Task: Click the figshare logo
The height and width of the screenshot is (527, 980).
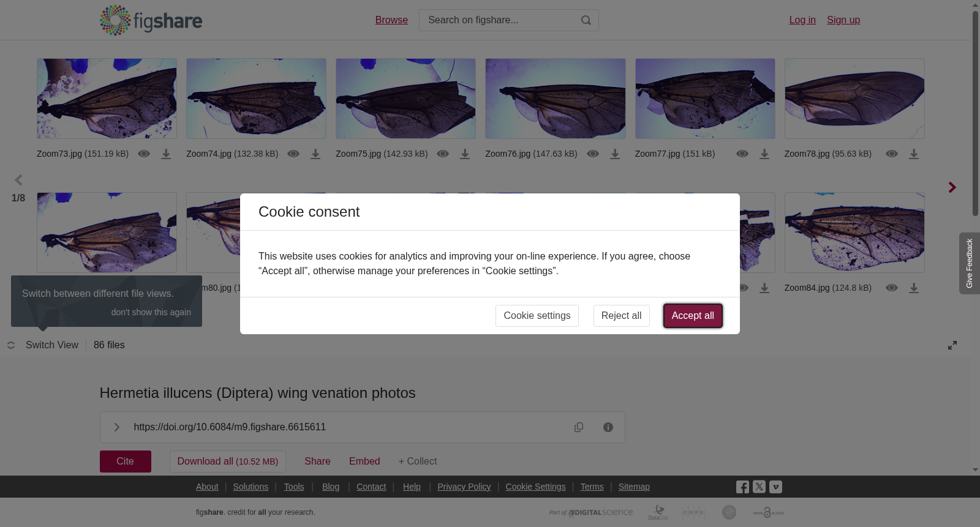Action: click(x=151, y=20)
